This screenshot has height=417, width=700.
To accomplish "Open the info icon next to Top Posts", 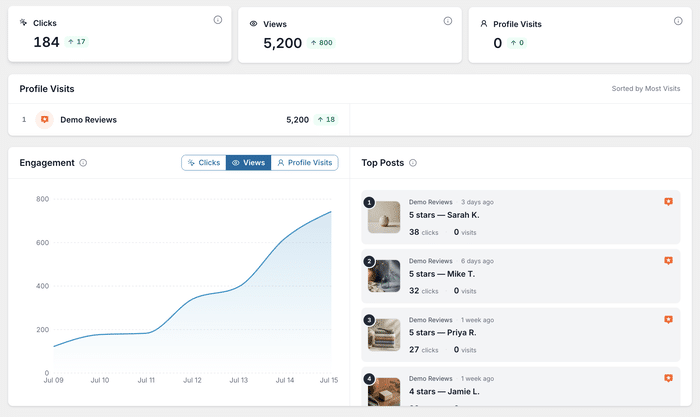I will coord(413,163).
